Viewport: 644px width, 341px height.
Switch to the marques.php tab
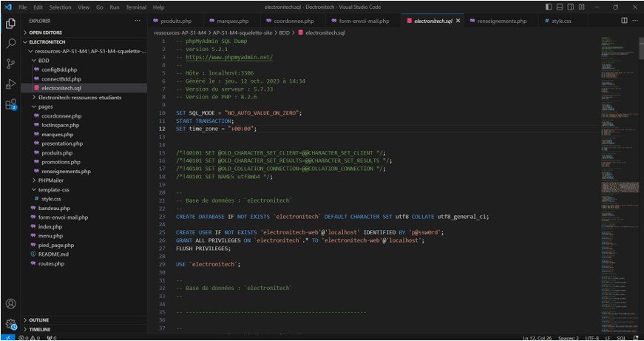pos(232,21)
